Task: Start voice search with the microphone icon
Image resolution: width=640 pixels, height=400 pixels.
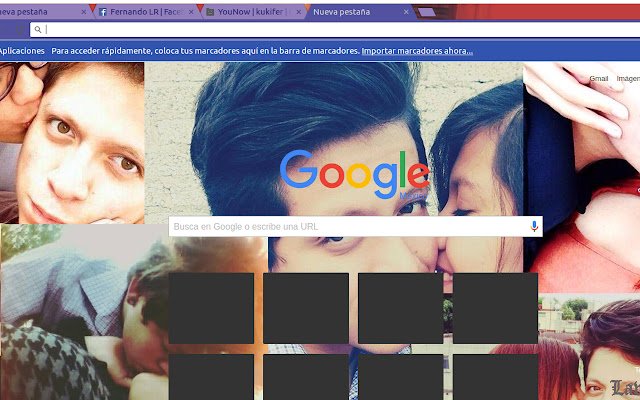Action: (x=534, y=227)
